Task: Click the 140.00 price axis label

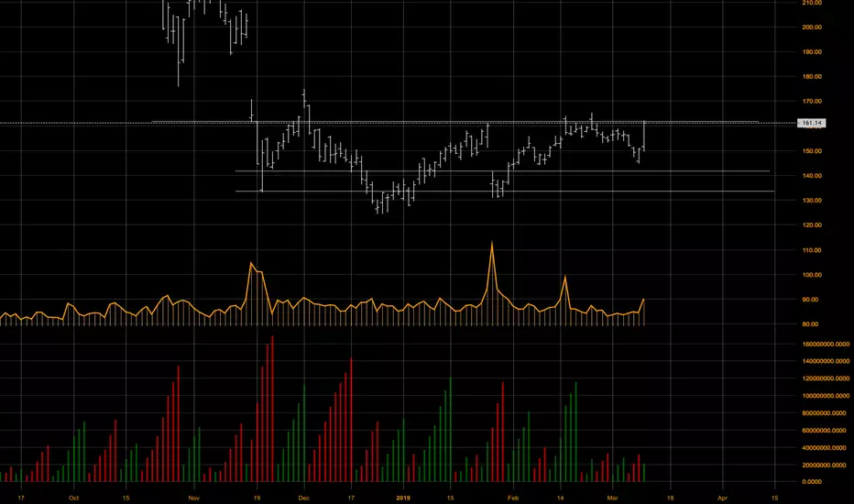Action: (x=812, y=176)
